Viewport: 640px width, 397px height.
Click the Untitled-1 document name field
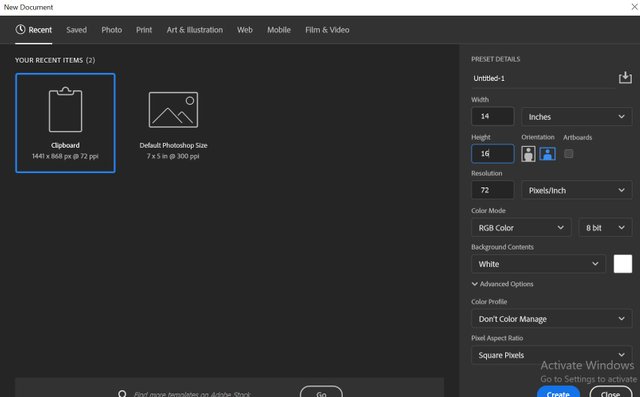[x=543, y=78]
